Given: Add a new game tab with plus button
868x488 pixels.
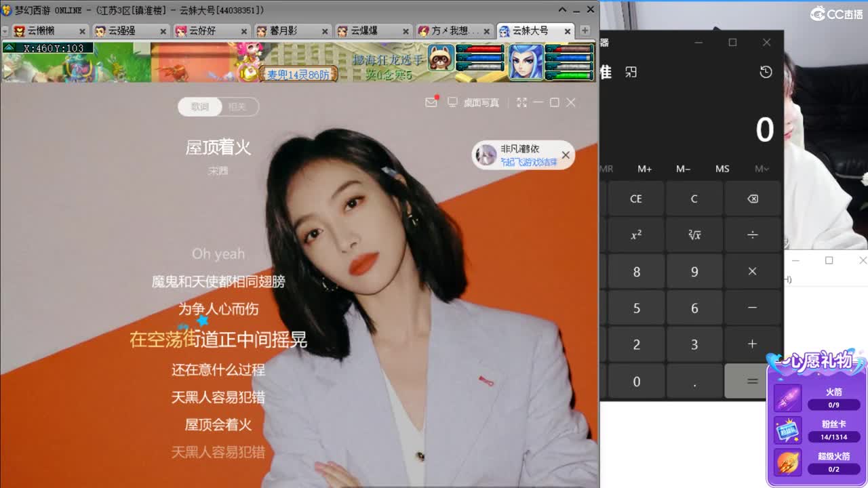Looking at the screenshot, I should click(x=585, y=30).
